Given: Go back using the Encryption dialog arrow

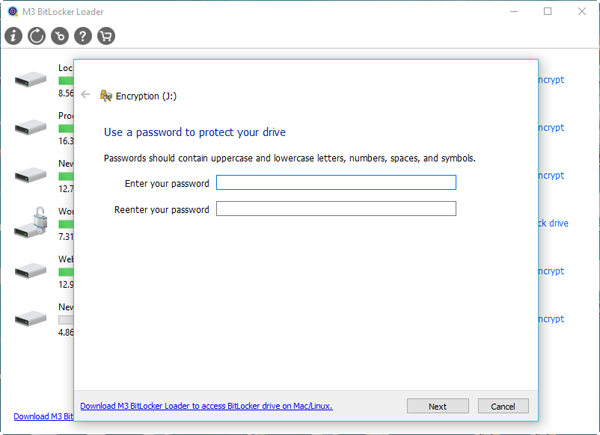Looking at the screenshot, I should (x=86, y=95).
